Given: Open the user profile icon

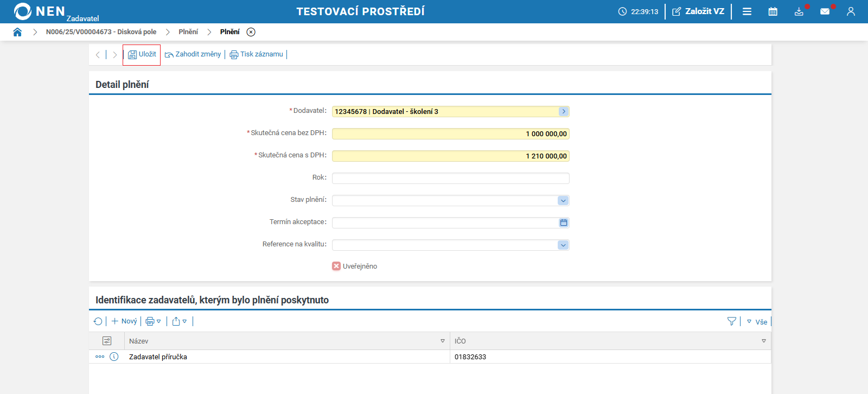Looking at the screenshot, I should (x=851, y=11).
